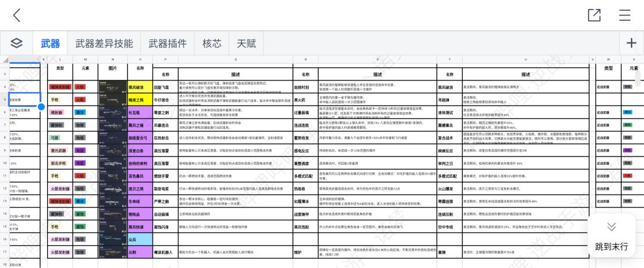Select column U header
The width and height of the screenshot is (644, 268).
point(525,60)
